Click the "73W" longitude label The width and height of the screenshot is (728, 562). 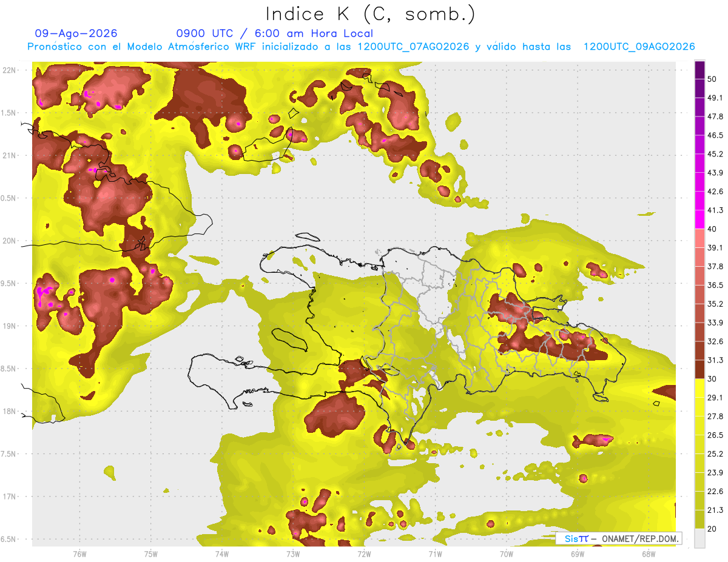click(292, 553)
